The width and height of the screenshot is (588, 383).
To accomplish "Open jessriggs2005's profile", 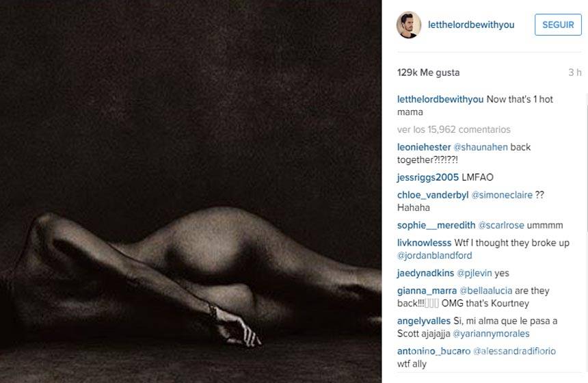I will pos(428,177).
